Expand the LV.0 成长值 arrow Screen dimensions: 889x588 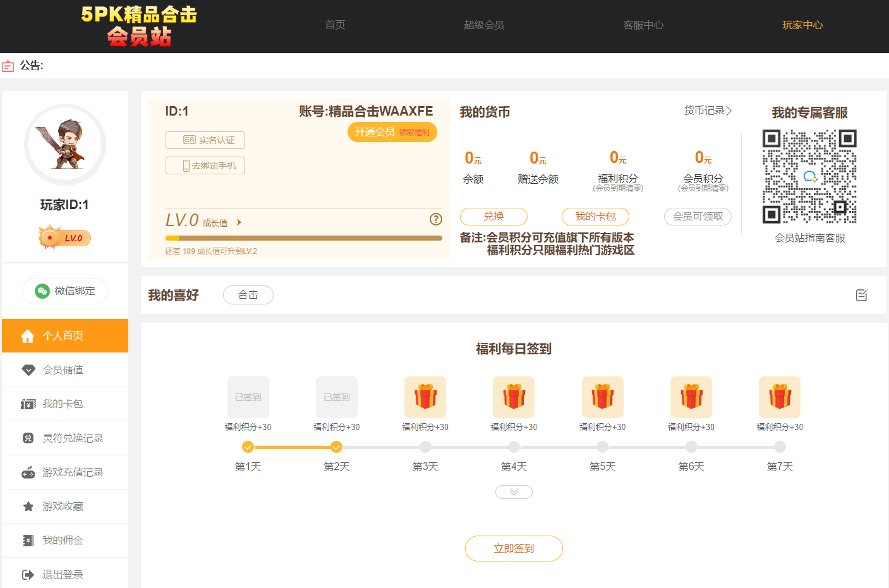239,222
